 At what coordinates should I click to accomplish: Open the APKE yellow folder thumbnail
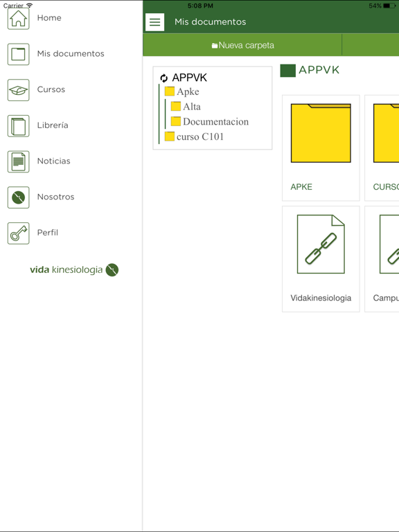[321, 133]
